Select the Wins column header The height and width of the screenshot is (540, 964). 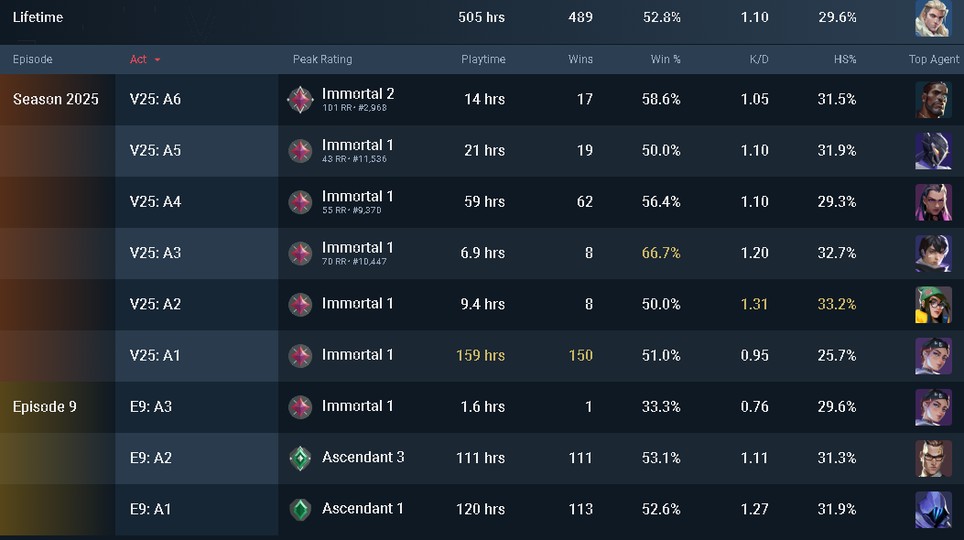(x=580, y=60)
